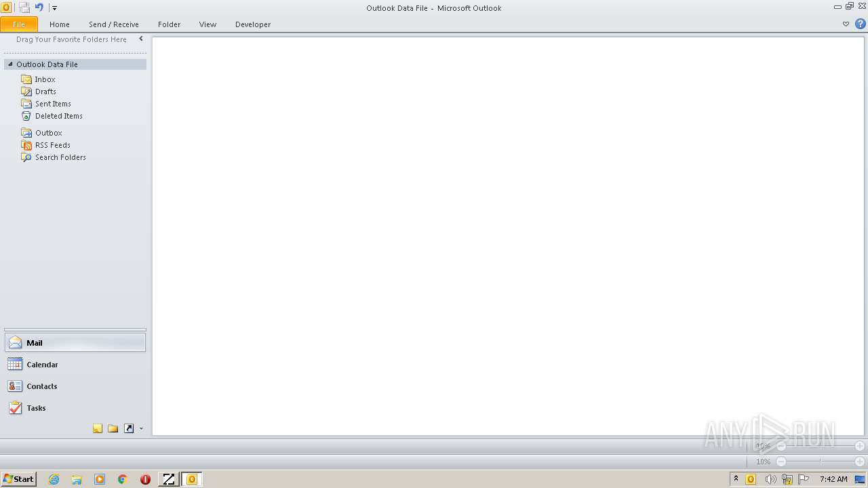
Task: Click the Sent Items folder icon
Action: 26,104
